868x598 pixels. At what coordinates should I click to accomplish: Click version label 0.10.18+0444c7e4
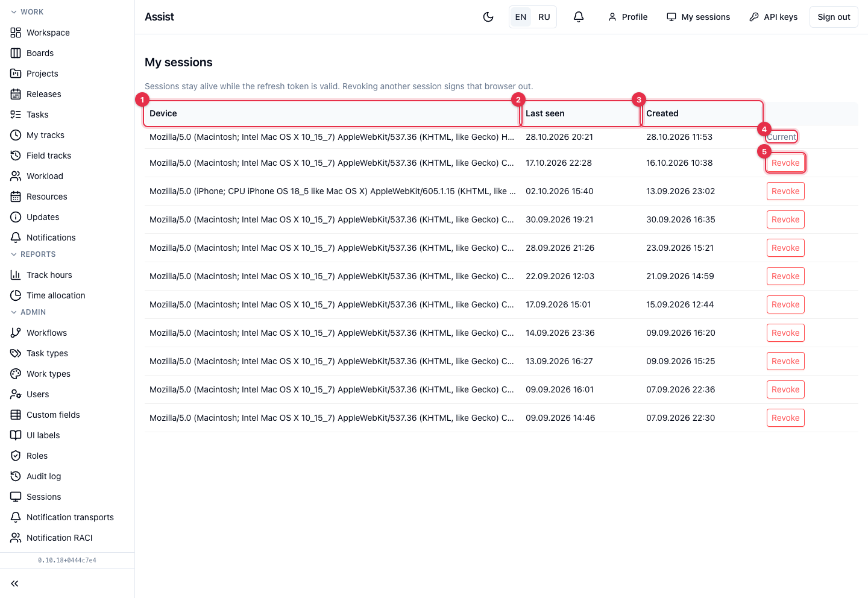[x=67, y=560]
